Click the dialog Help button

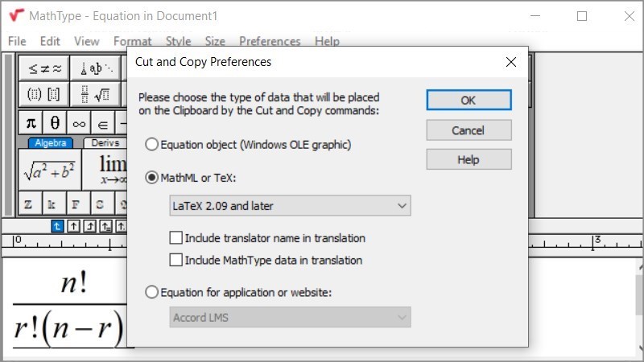click(x=469, y=159)
